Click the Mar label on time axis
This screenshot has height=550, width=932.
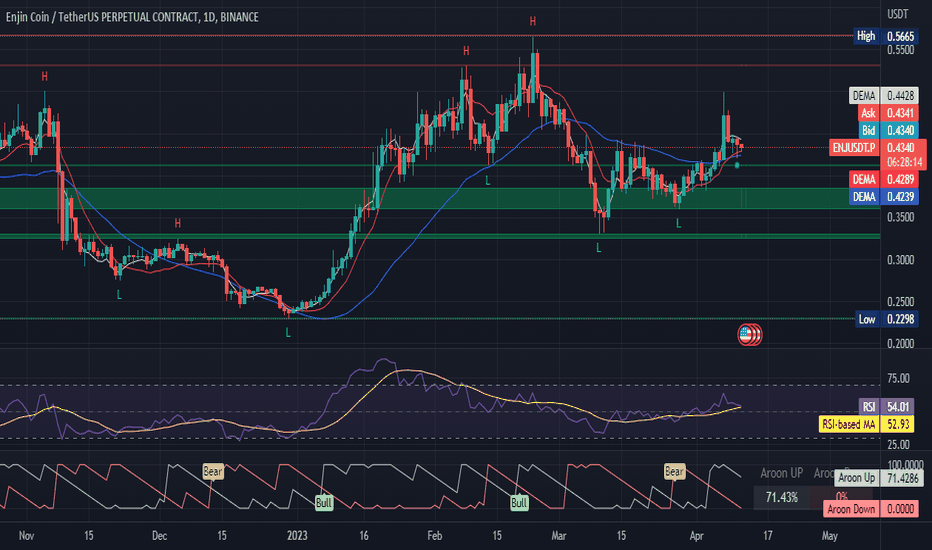point(559,536)
